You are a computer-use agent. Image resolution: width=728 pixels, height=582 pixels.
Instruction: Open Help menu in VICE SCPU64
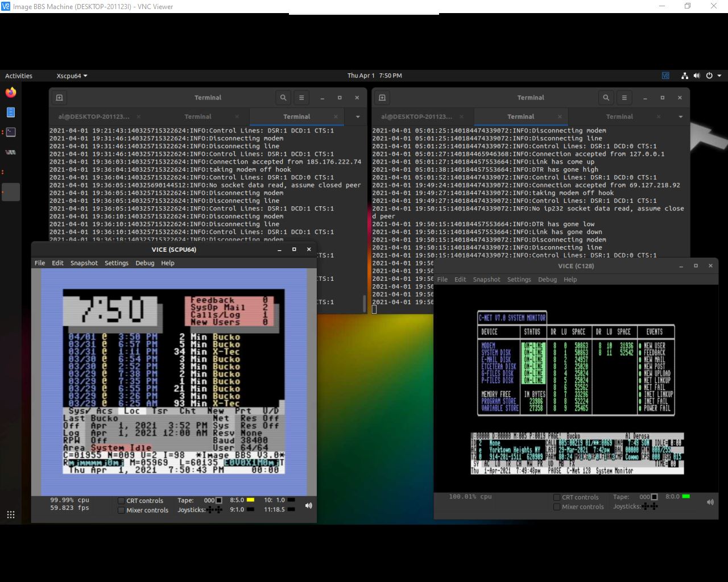tap(168, 263)
